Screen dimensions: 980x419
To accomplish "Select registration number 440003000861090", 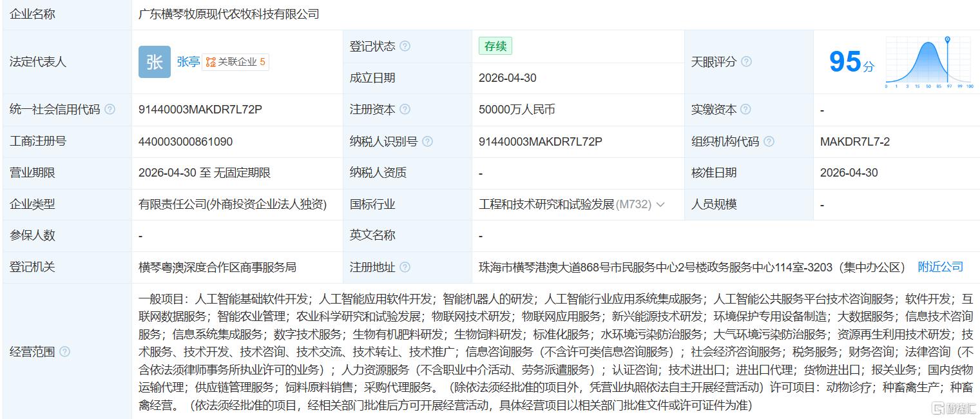I will click(x=186, y=141).
